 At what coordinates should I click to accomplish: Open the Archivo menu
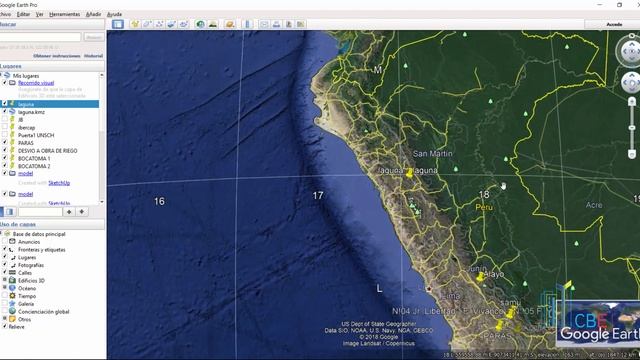(x=5, y=14)
